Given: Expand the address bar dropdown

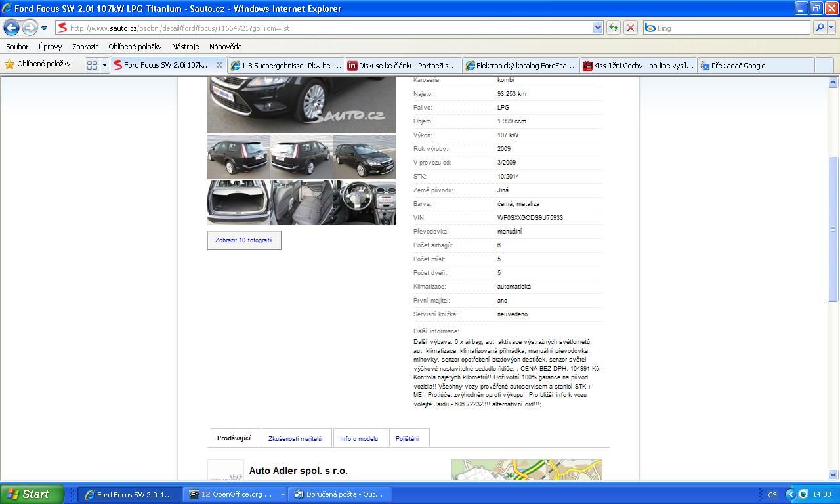Looking at the screenshot, I should pos(598,28).
